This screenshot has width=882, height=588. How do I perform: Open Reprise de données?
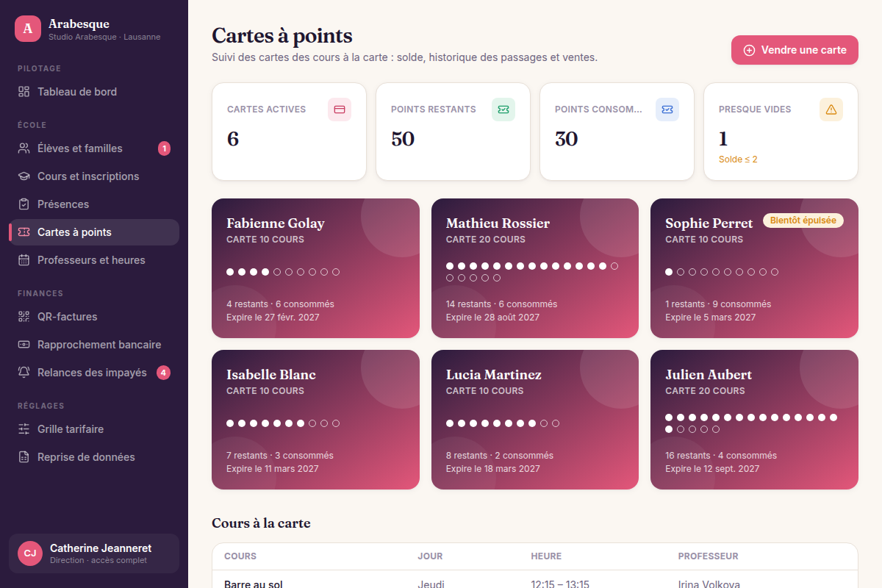click(94, 457)
